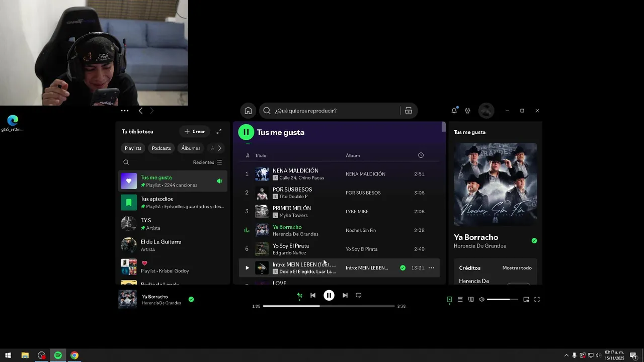Open Tus me gusta in library
The image size is (644, 362).
coord(173,181)
